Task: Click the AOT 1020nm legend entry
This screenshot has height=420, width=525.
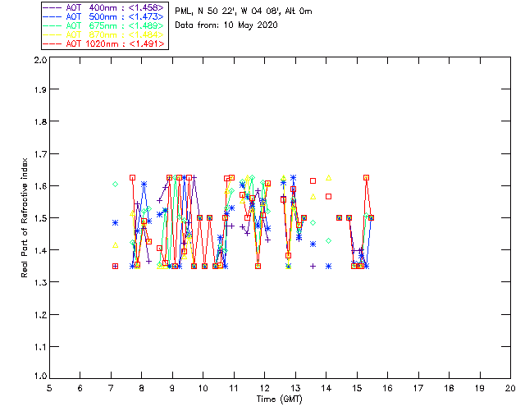Action: click(x=103, y=43)
